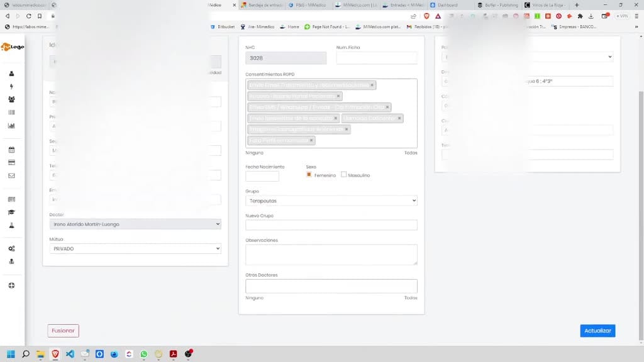Click the Actualizar button
This screenshot has height=362, width=644.
coord(597,331)
